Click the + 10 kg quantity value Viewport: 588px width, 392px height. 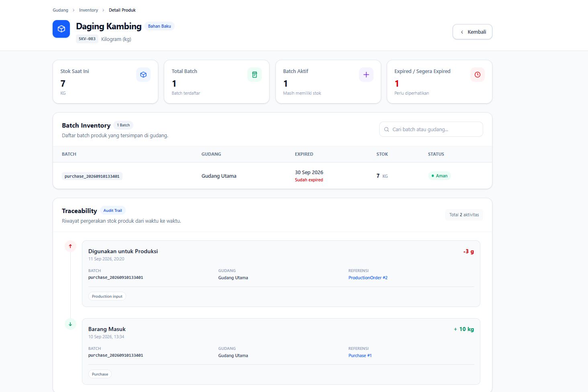(464, 329)
